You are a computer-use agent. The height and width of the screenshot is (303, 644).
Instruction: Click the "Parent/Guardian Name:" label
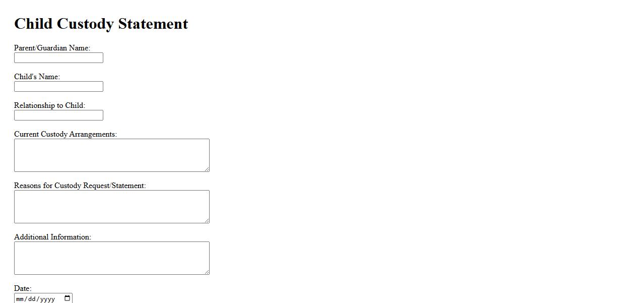click(52, 48)
